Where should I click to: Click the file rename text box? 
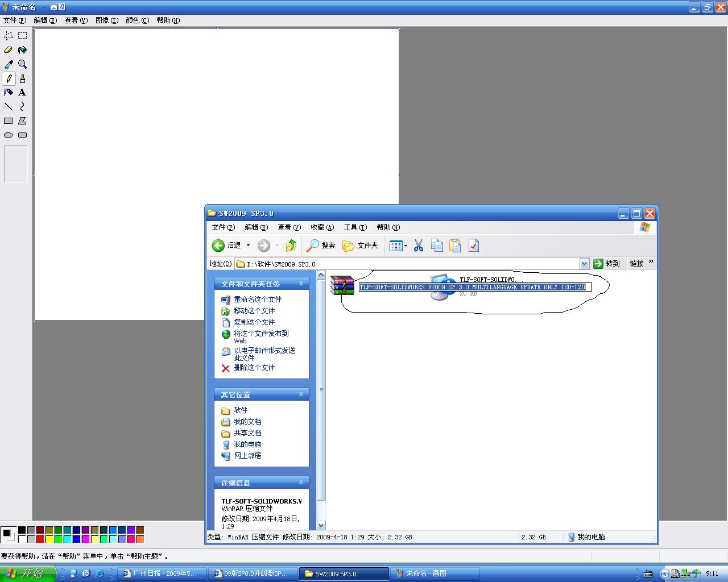475,287
